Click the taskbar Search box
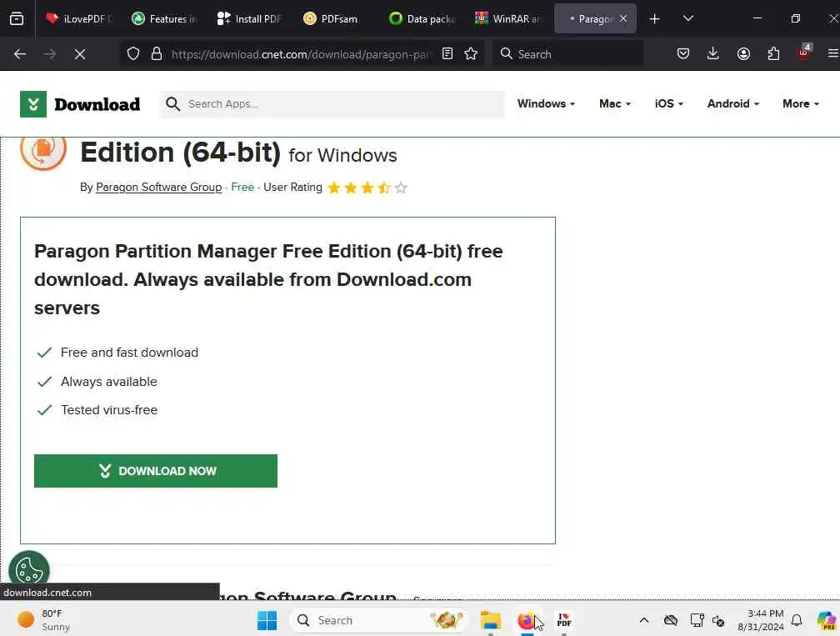Viewport: 840px width, 636px height. (x=379, y=620)
